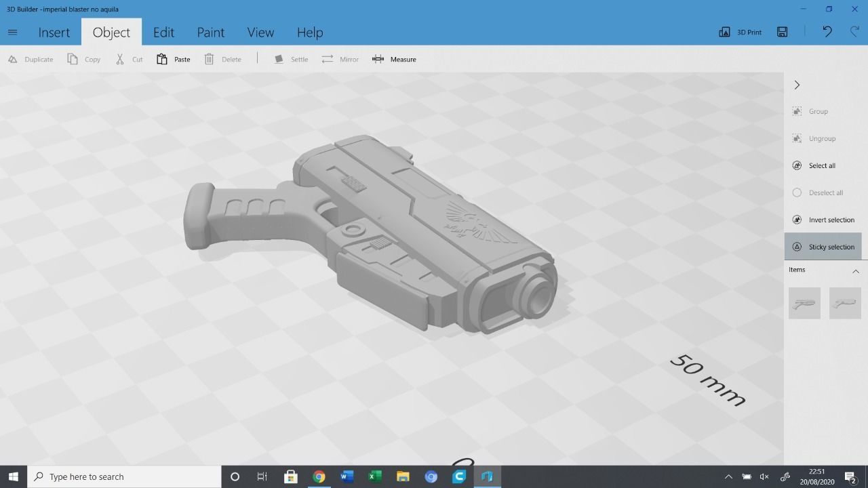
Task: Paste from the clipboard
Action: [174, 59]
